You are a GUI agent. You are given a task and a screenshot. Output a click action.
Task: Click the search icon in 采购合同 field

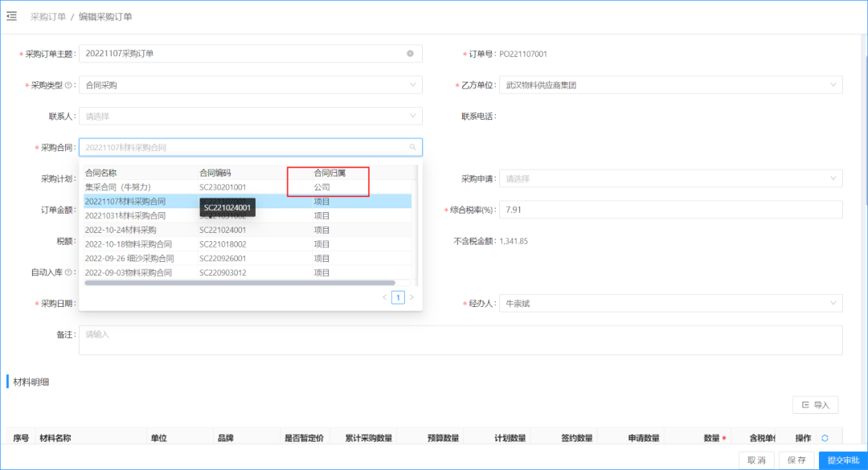pos(412,147)
